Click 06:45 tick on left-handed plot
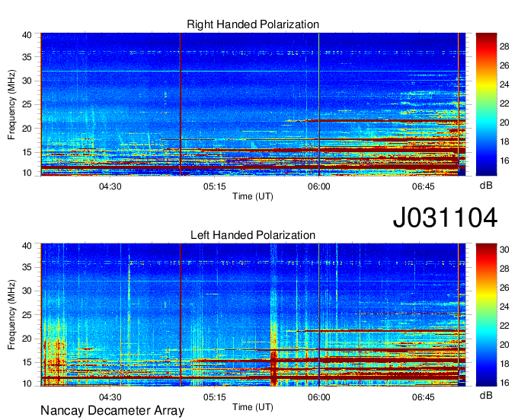Image resolution: width=518 pixels, height=420 pixels. click(424, 397)
